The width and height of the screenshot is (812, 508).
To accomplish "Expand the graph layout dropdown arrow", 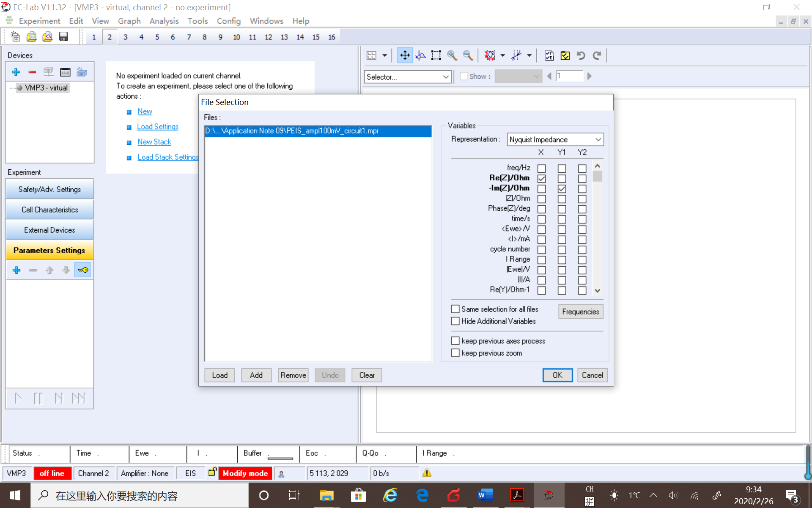I will [x=384, y=55].
